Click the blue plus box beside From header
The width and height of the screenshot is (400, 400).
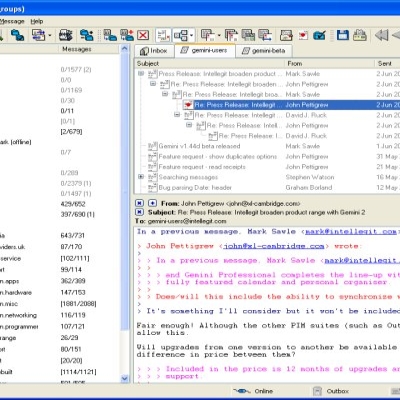(152, 203)
